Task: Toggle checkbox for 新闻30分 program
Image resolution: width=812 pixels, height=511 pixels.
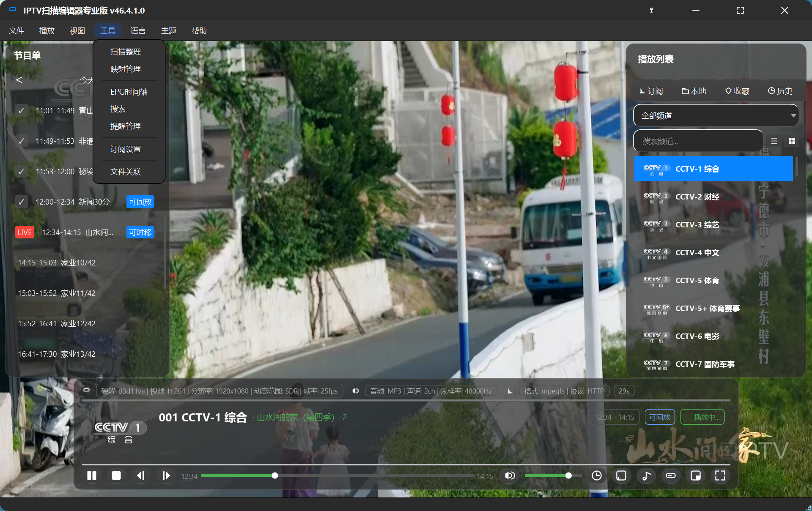Action: [x=22, y=202]
